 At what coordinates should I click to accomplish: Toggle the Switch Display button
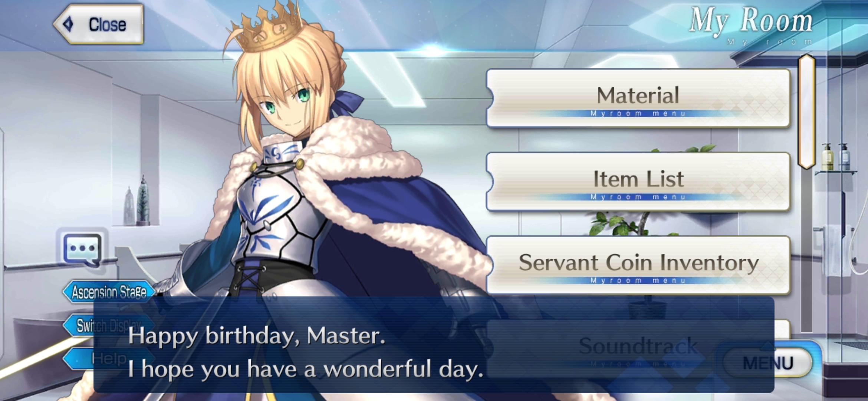tap(109, 325)
